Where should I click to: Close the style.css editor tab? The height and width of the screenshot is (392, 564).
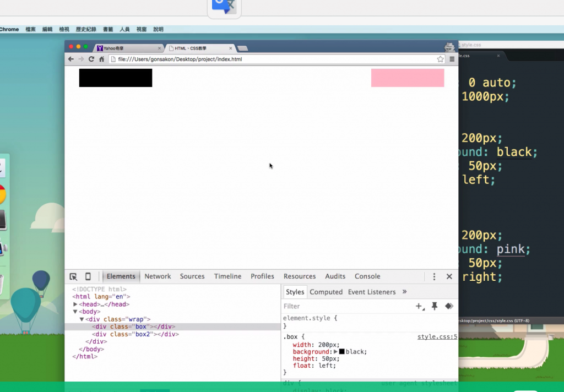coord(498,56)
